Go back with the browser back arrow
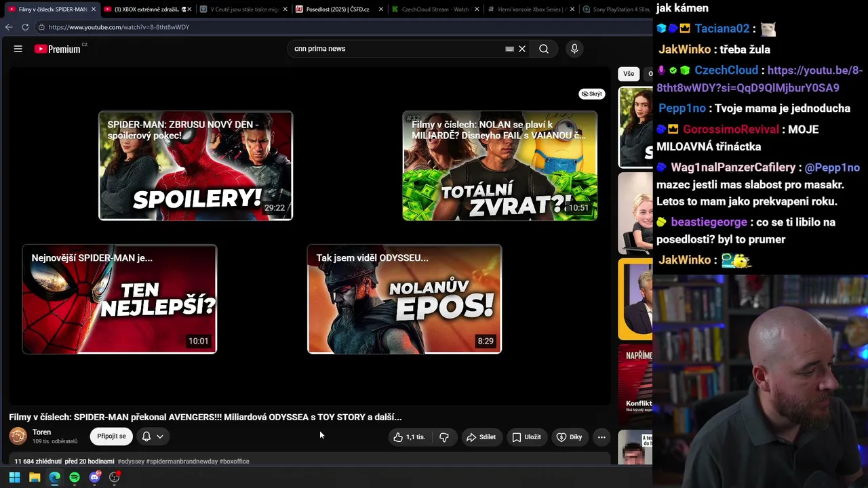This screenshot has height=488, width=868. tap(9, 27)
